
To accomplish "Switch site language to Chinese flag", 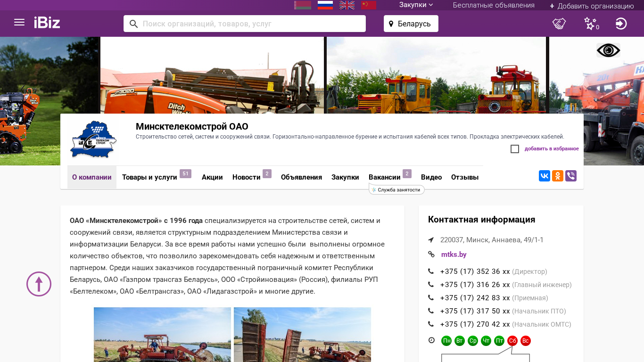I will point(369,5).
